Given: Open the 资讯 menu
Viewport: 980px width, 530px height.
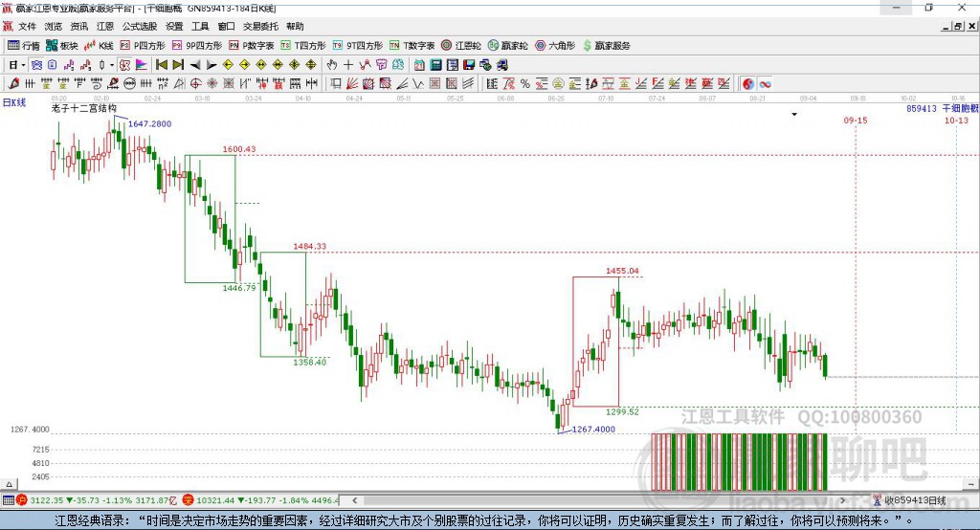Looking at the screenshot, I should click(78, 26).
